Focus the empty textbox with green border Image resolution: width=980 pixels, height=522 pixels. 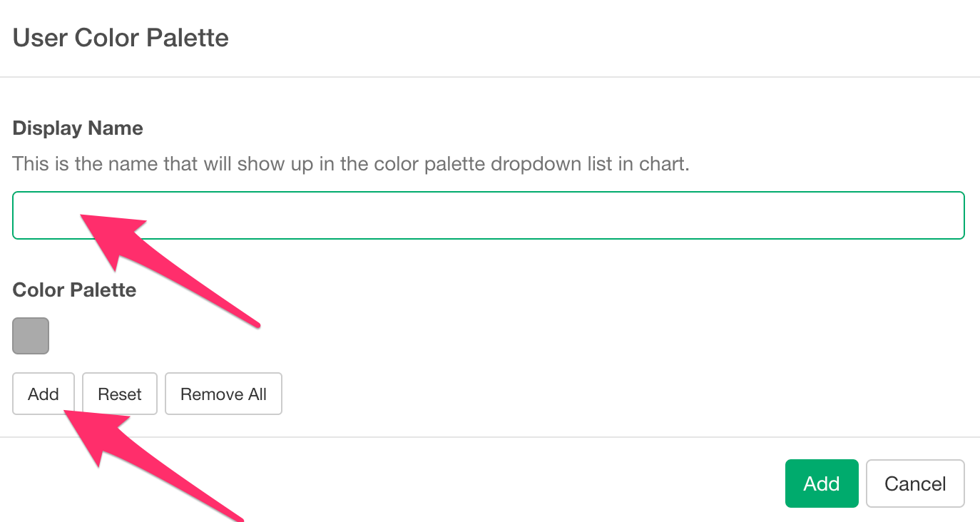(488, 215)
